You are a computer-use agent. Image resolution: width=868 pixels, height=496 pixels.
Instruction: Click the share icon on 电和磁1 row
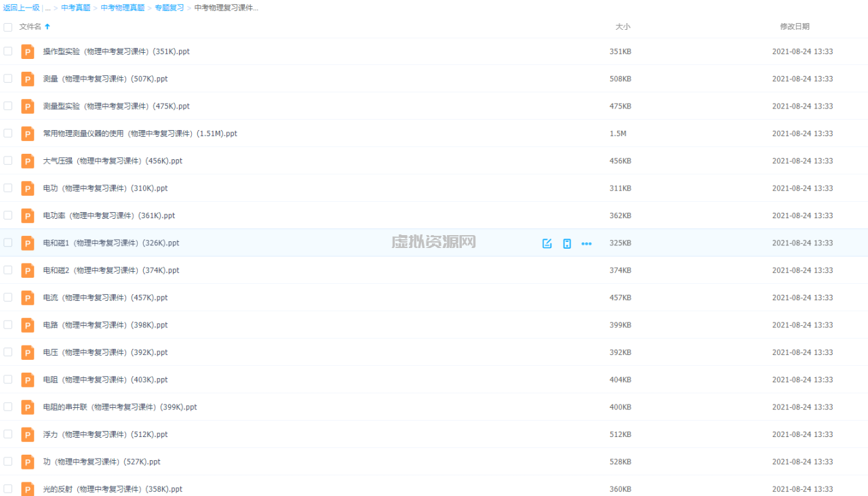pos(547,243)
